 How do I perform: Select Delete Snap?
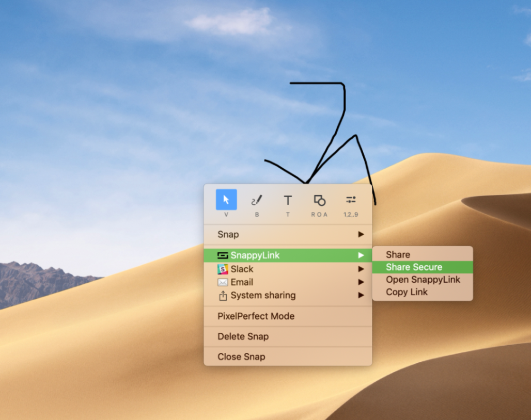[x=288, y=336]
